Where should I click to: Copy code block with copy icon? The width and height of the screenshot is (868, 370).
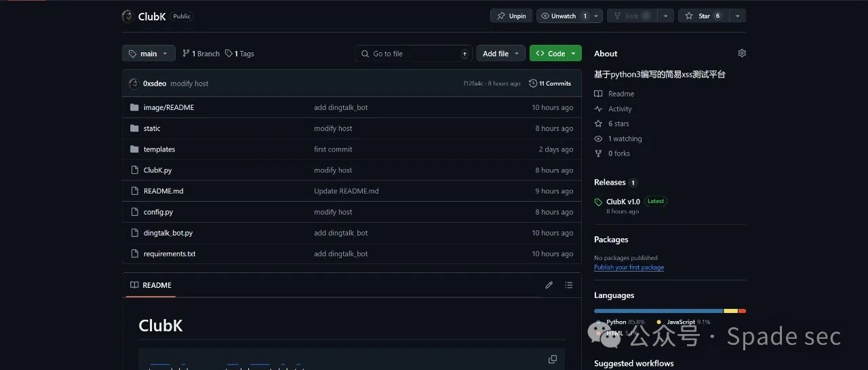(x=553, y=359)
